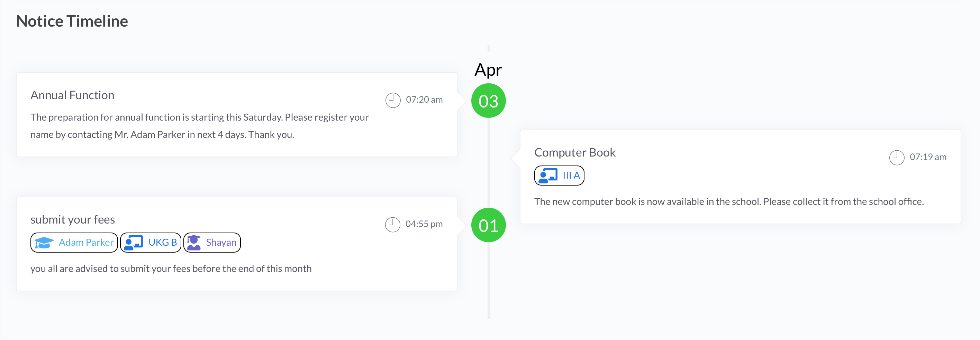The width and height of the screenshot is (980, 340).
Task: Click the student icon in Shayan tag
Action: (x=194, y=242)
